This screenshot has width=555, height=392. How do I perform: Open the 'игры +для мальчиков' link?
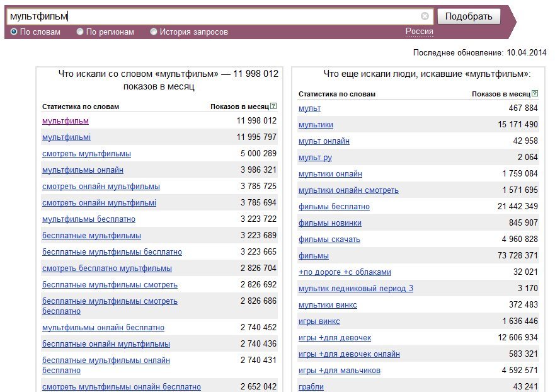tap(339, 371)
